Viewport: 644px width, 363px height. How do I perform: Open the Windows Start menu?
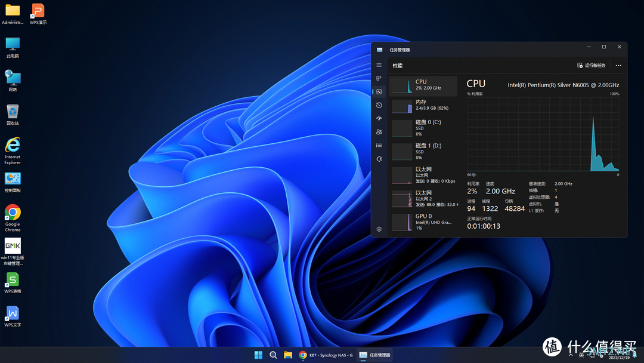coord(258,355)
